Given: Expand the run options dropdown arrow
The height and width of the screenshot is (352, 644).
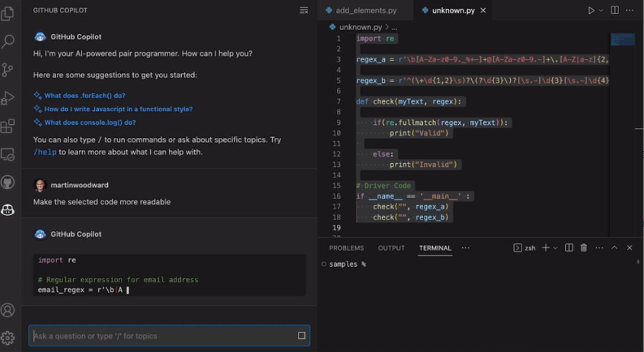Looking at the screenshot, I should point(601,10).
